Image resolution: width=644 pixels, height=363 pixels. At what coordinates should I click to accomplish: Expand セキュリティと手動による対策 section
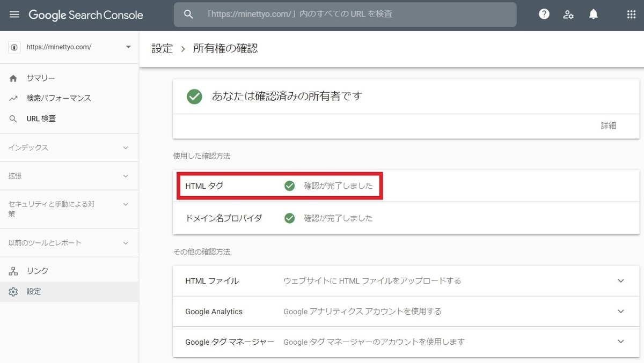coord(69,209)
